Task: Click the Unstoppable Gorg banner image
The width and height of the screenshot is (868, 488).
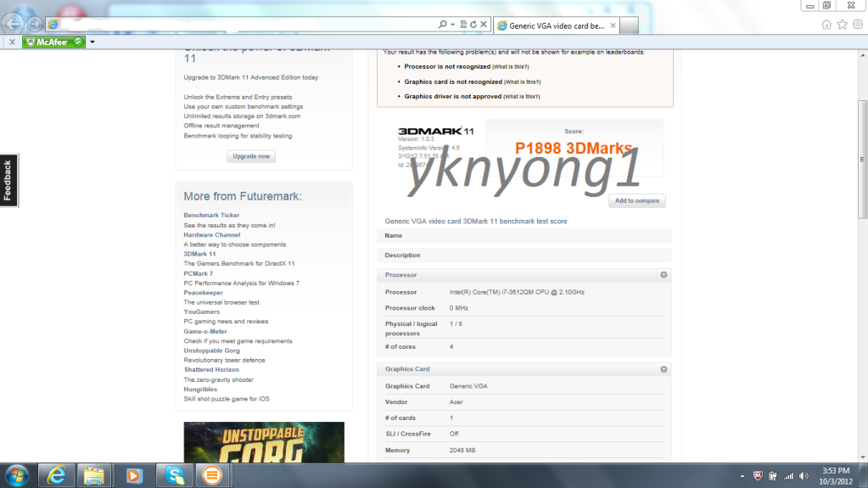Action: coord(264,442)
